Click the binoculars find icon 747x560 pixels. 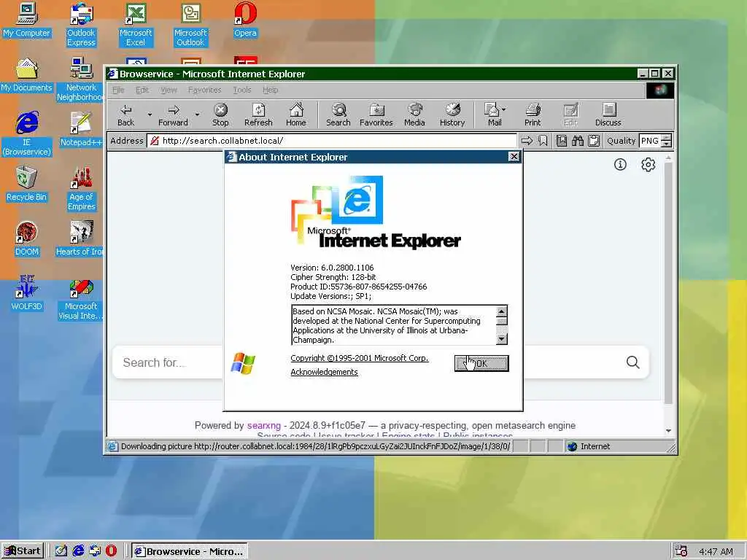click(x=578, y=141)
